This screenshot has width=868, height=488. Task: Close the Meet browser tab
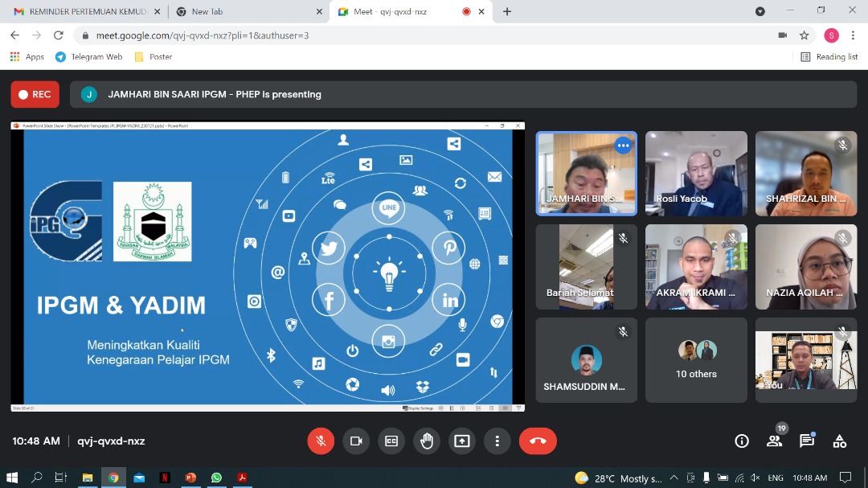click(x=481, y=11)
